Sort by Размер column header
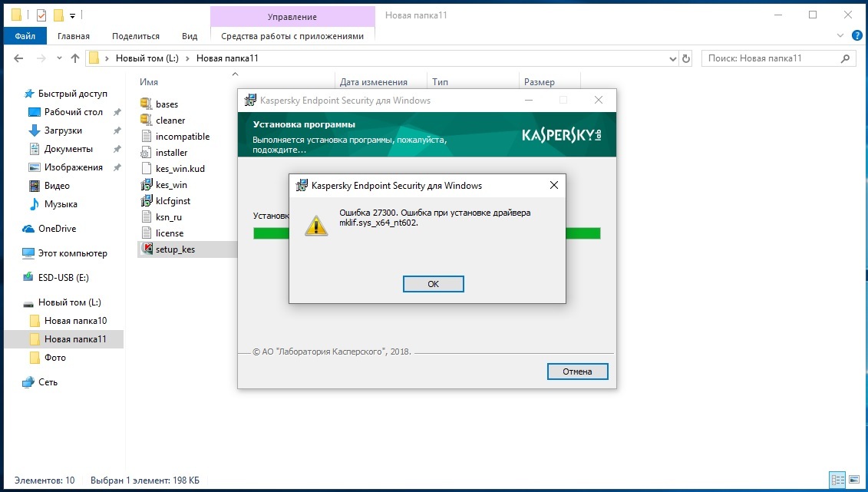The width and height of the screenshot is (868, 492). click(540, 82)
